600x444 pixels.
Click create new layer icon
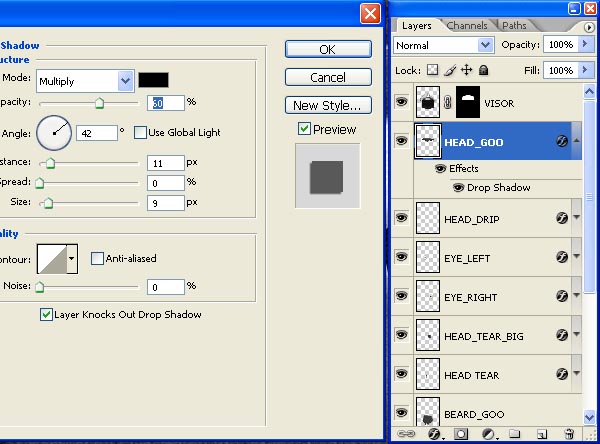pyautogui.click(x=542, y=434)
